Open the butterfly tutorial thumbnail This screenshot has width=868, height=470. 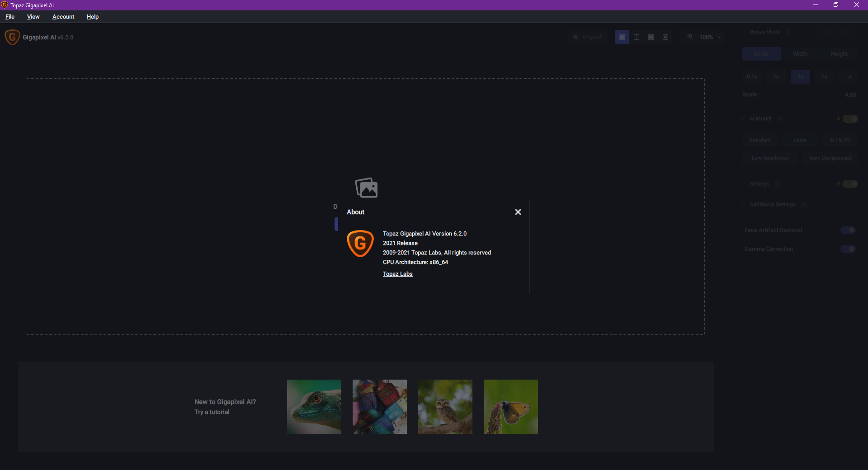(x=511, y=407)
